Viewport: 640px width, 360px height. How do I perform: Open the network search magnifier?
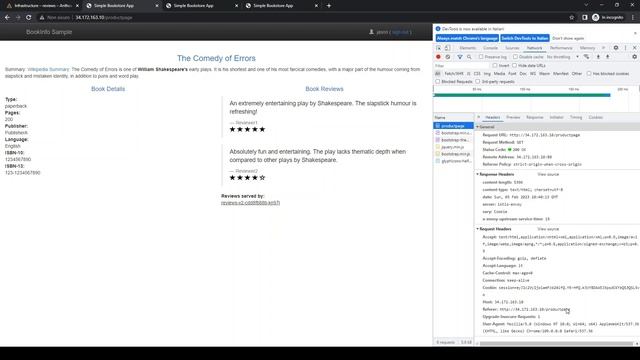469,57
